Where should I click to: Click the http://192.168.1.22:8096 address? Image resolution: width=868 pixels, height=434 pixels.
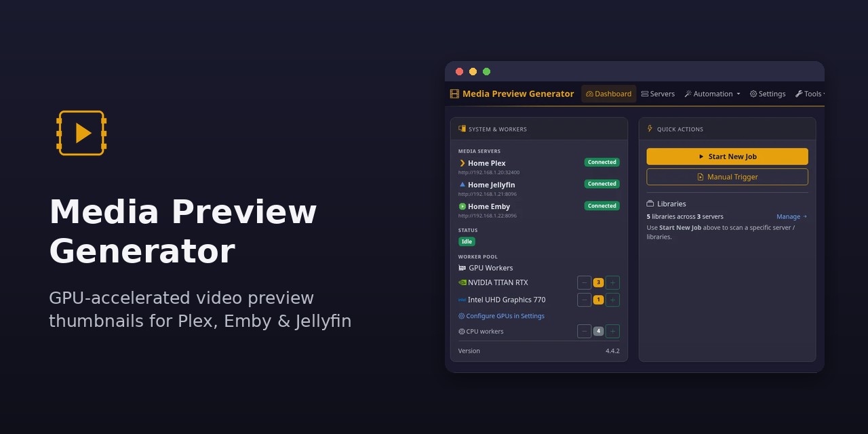pyautogui.click(x=488, y=216)
